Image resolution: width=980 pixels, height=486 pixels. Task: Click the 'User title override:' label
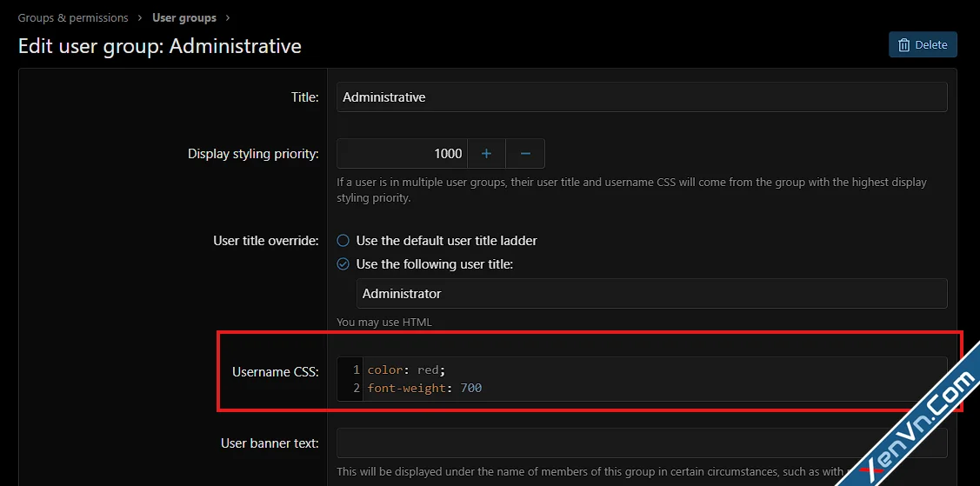tap(265, 241)
